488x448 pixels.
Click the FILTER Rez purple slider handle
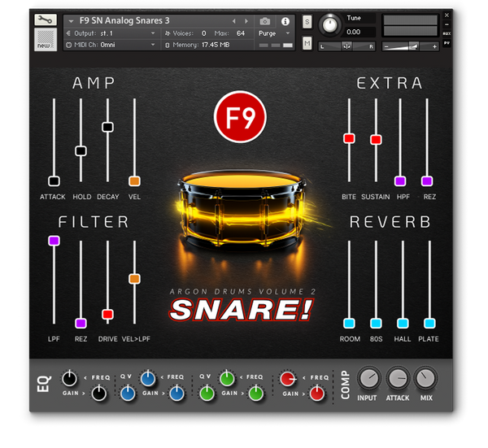tap(81, 324)
